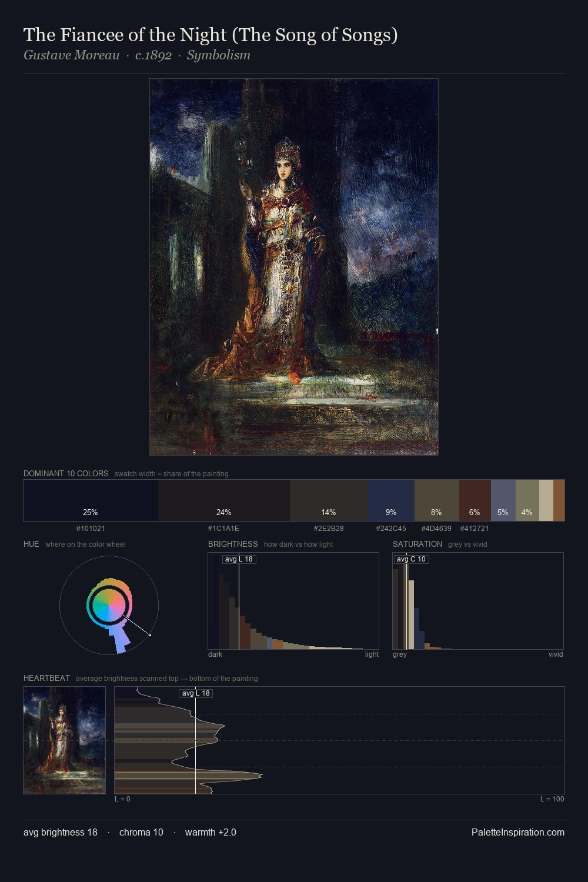Click the BRIGHTNESS section heading

coord(233,544)
